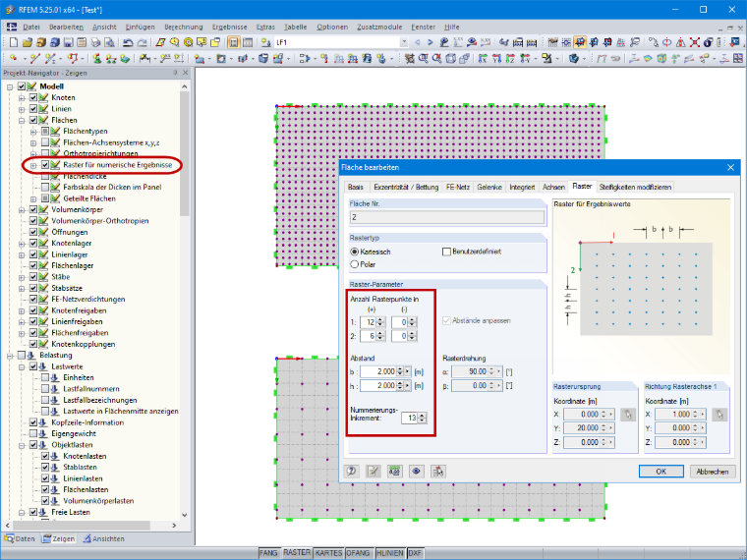Click the print preview icon

pyautogui.click(x=109, y=42)
